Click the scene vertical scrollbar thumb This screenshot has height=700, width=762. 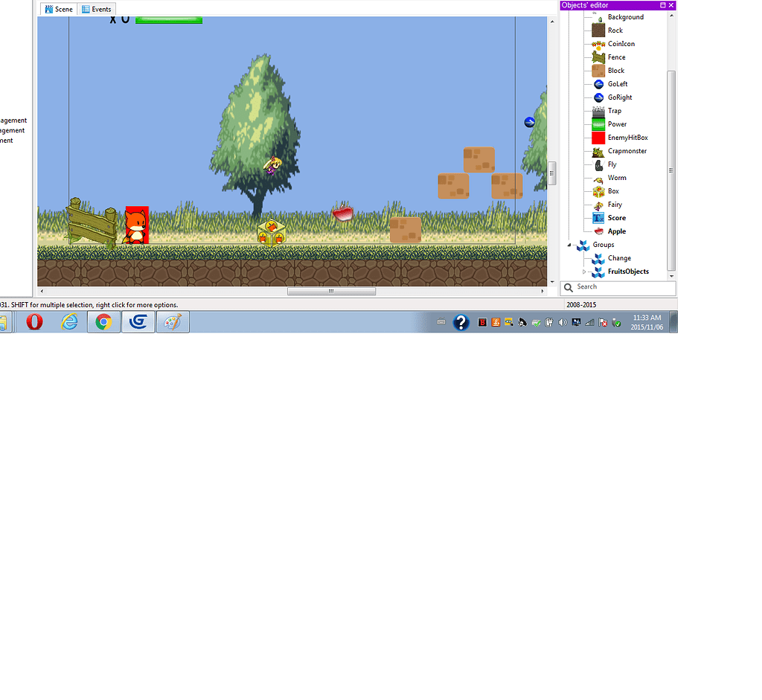click(552, 173)
